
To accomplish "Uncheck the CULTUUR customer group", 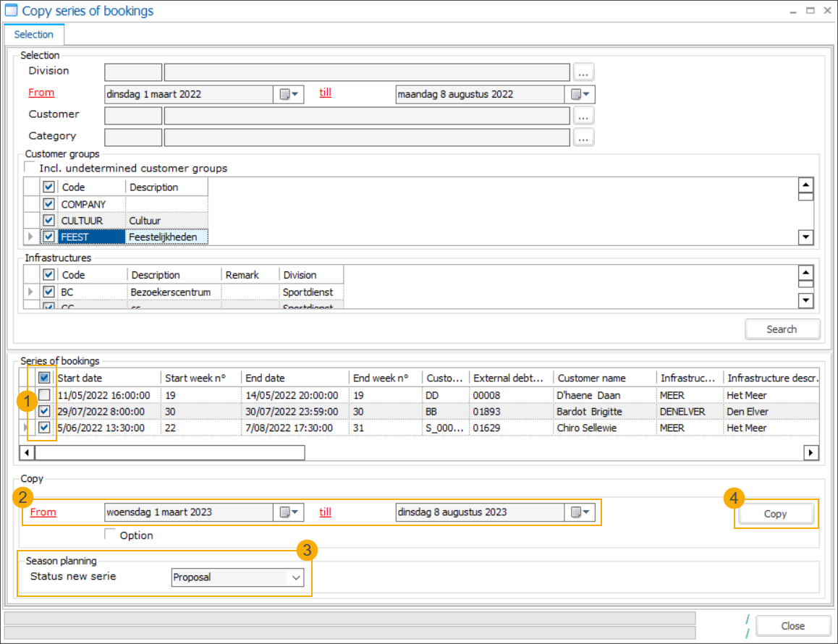I will 48,220.
